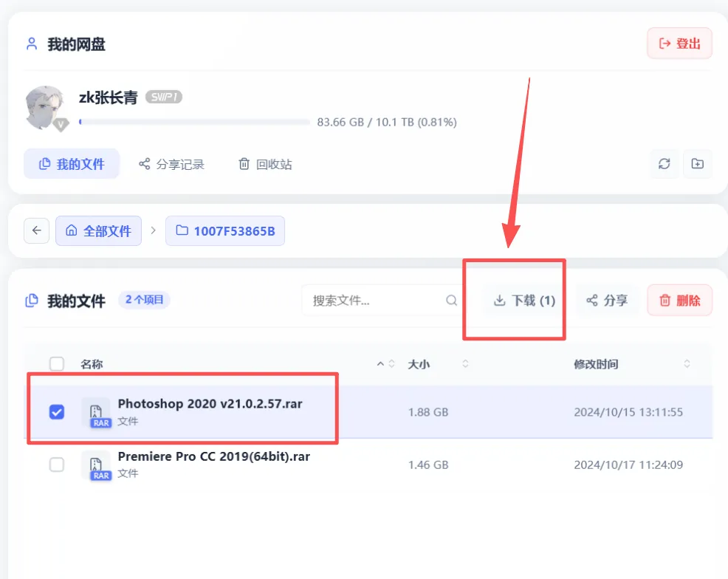728x579 pixels.
Task: Click RAR file icon of Premiere Pro
Action: pyautogui.click(x=96, y=465)
